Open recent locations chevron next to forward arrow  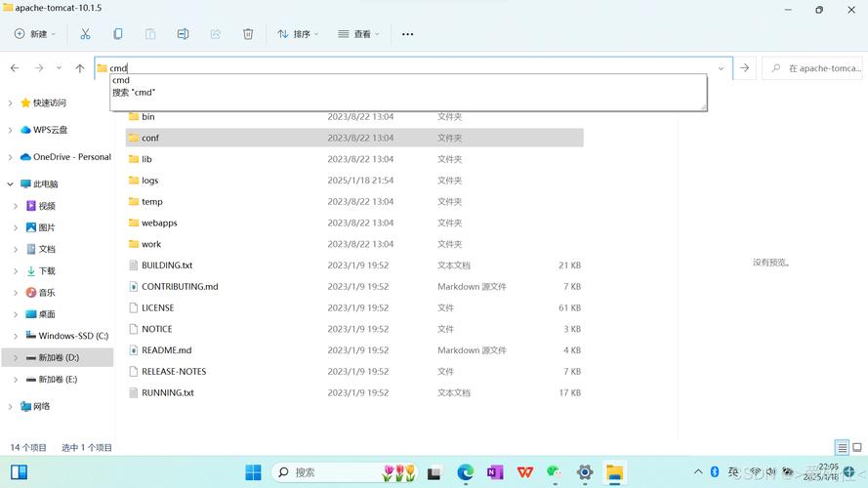(59, 68)
